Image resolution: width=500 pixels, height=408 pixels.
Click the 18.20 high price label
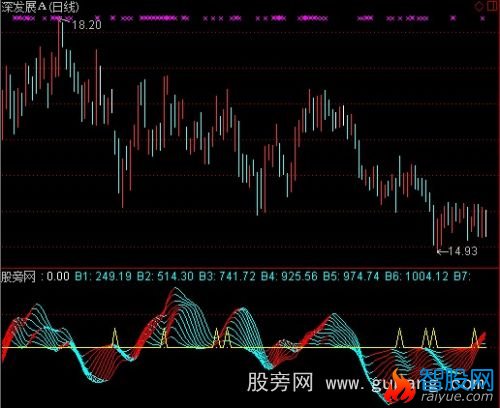tap(87, 25)
